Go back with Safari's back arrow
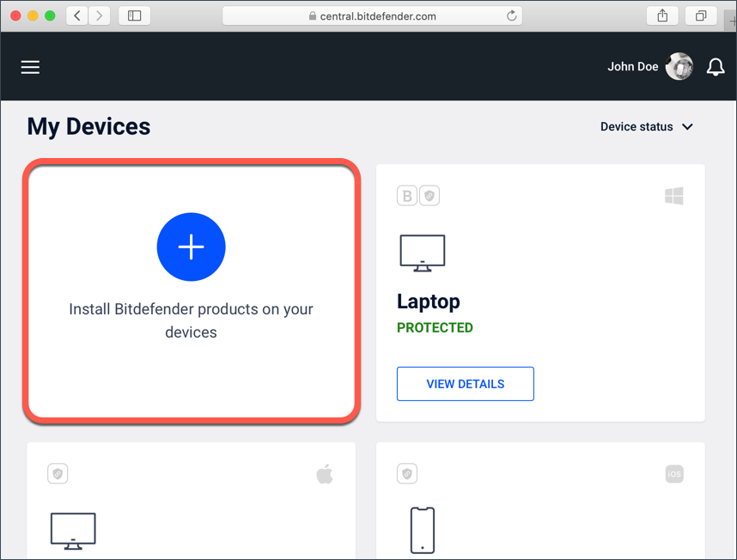Image resolution: width=737 pixels, height=560 pixels. point(77,16)
